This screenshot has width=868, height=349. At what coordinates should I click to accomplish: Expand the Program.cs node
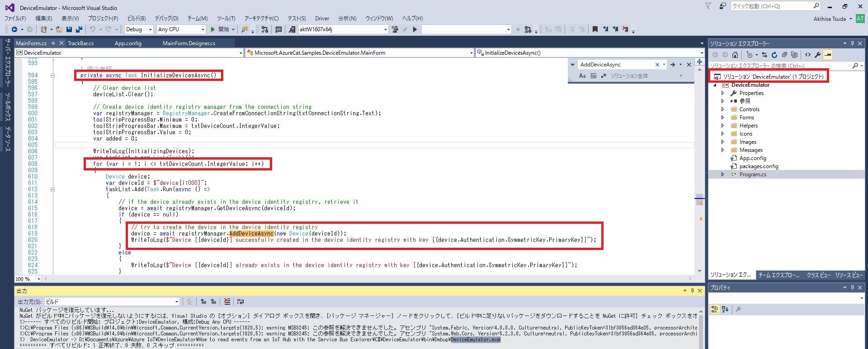(722, 174)
